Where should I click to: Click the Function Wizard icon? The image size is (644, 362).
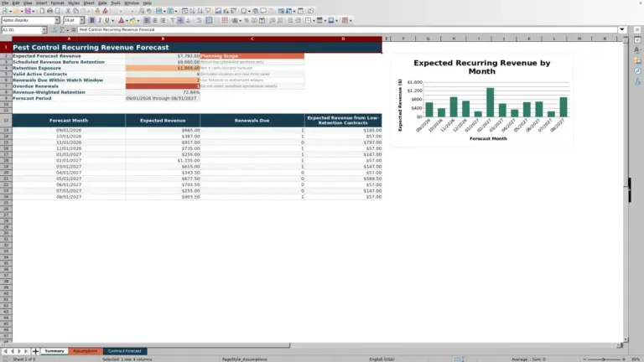pos(55,30)
